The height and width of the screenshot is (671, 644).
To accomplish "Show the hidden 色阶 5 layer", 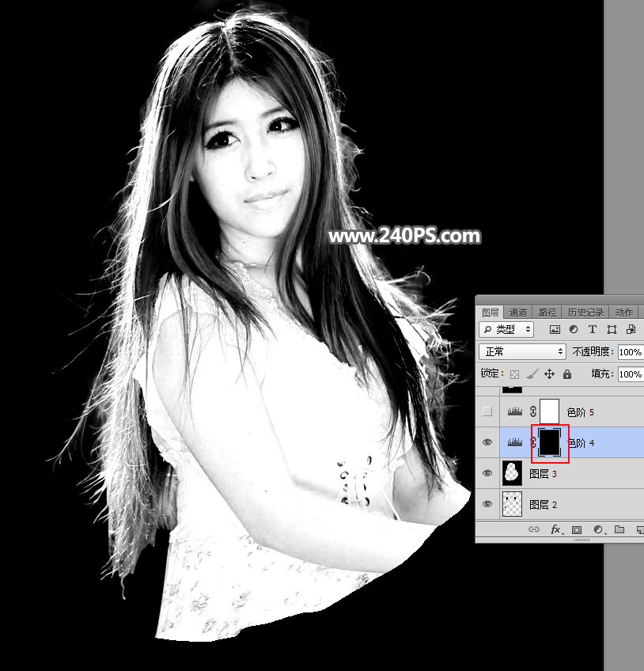I will [x=487, y=411].
